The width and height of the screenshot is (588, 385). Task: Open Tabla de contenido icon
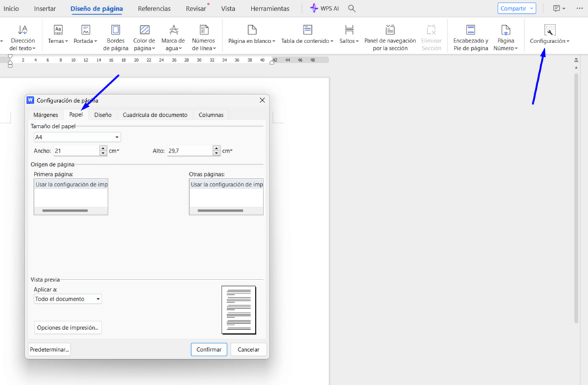[307, 30]
